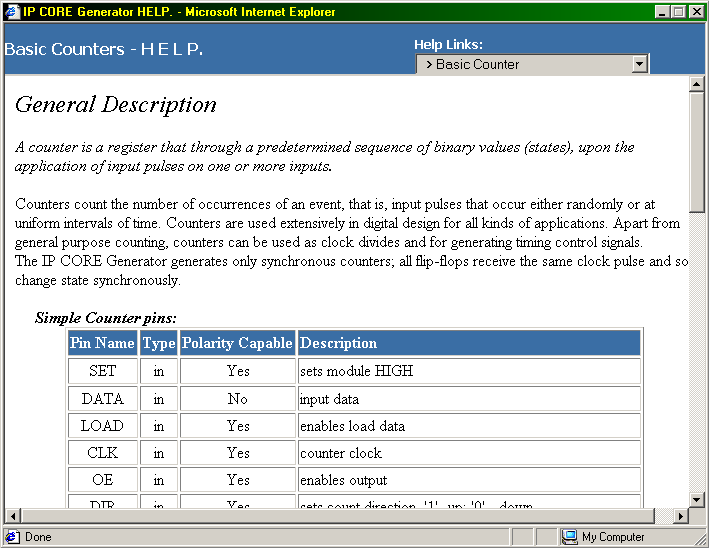Click the horizontal scrollbar thumb
The image size is (709, 548).
click(x=338, y=515)
